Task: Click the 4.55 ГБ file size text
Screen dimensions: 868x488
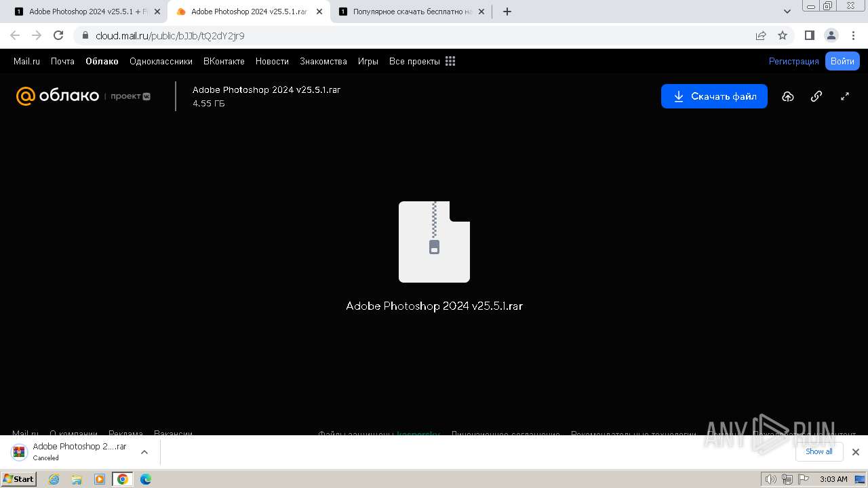Action: click(x=208, y=104)
